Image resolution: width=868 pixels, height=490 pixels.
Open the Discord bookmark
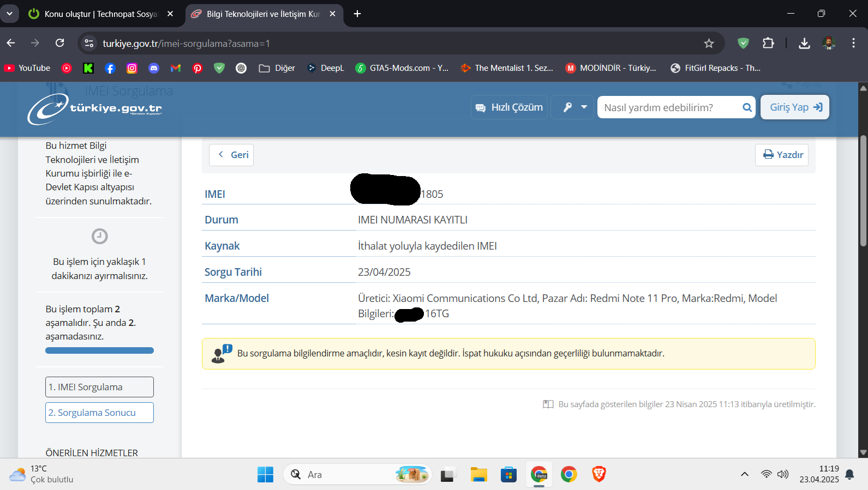[154, 68]
